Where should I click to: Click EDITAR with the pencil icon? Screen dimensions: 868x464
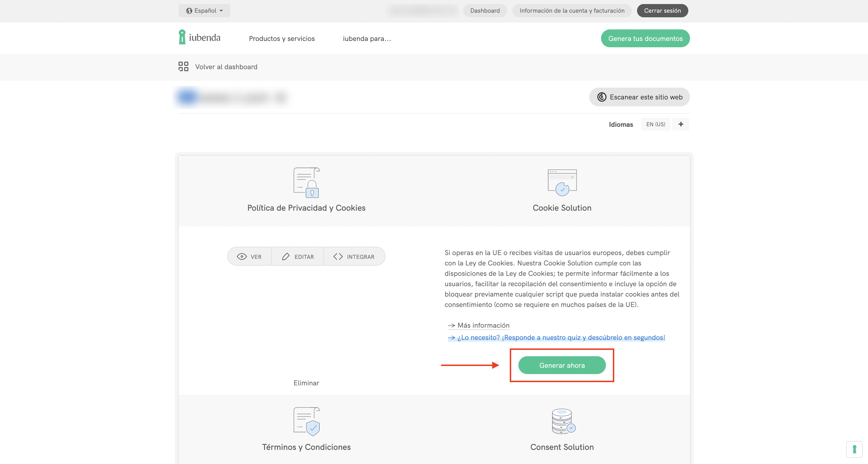tap(297, 256)
